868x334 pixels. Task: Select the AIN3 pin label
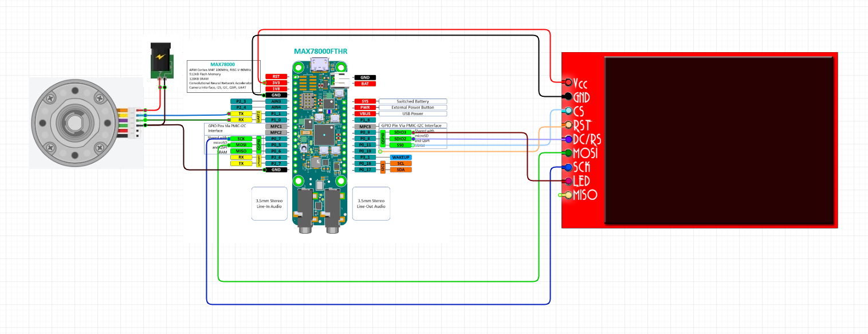tap(276, 101)
